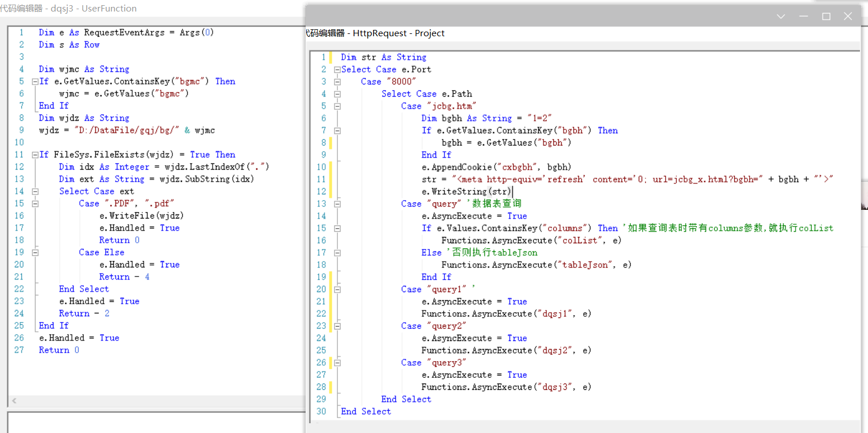Click the line "Return - 2"
Screen dimensions: 868x433
click(x=84, y=313)
